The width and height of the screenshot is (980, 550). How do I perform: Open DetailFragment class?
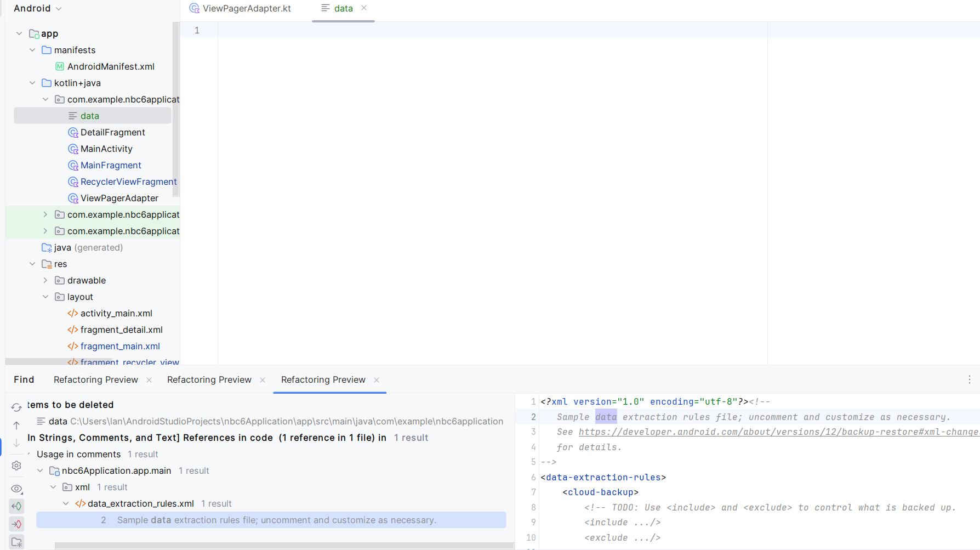[113, 133]
